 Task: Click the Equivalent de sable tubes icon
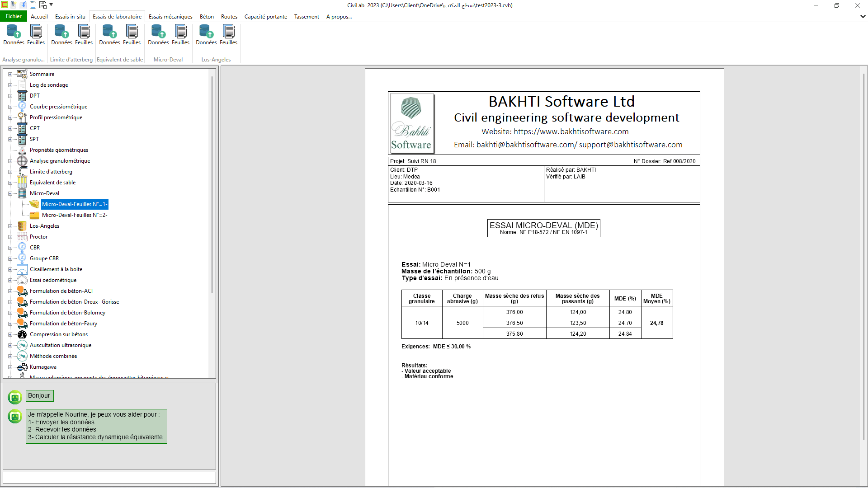[22, 183]
